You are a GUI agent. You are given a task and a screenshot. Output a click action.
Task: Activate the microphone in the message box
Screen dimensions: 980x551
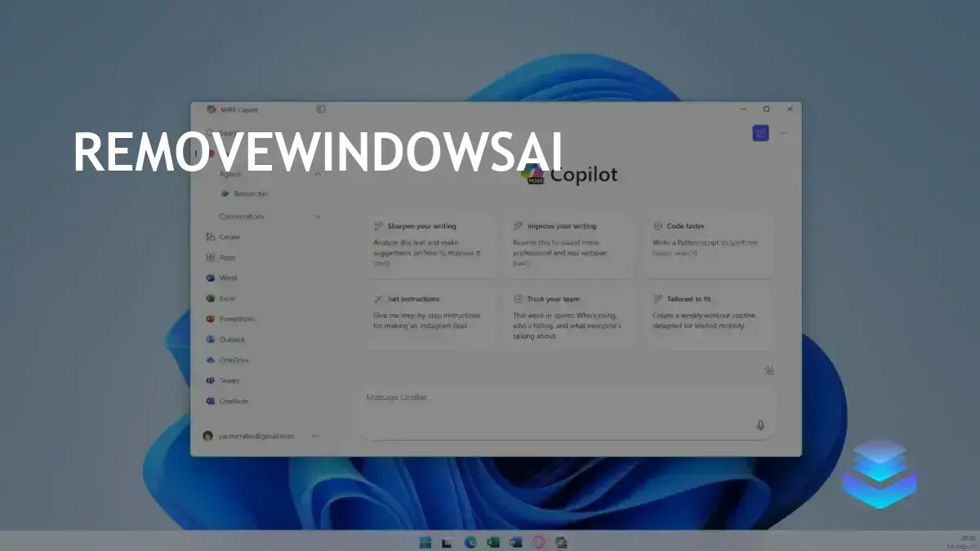(760, 425)
